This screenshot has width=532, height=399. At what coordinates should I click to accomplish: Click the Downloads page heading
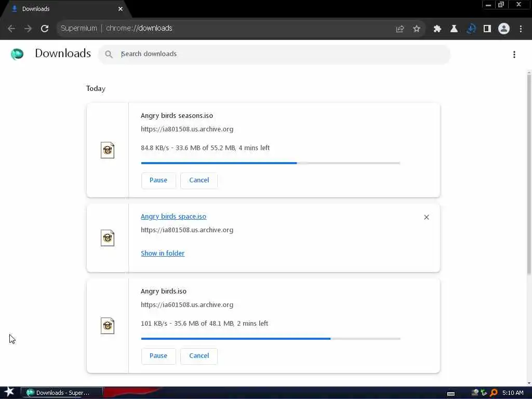point(63,54)
